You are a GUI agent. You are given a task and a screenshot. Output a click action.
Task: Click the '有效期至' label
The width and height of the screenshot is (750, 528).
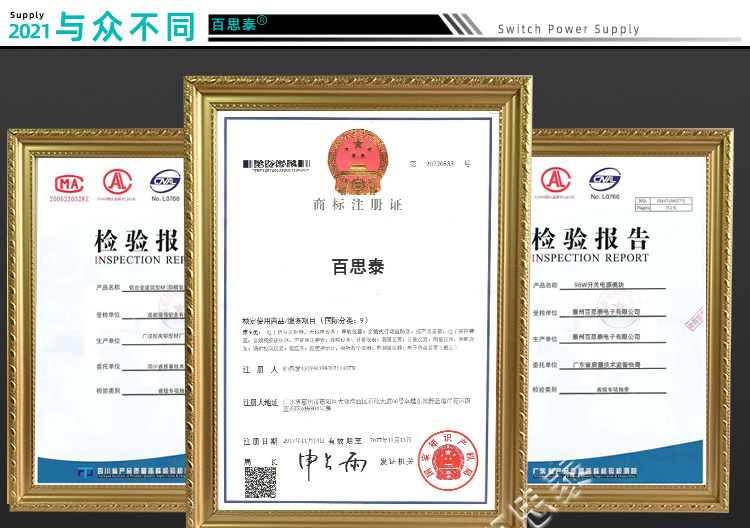click(x=345, y=441)
